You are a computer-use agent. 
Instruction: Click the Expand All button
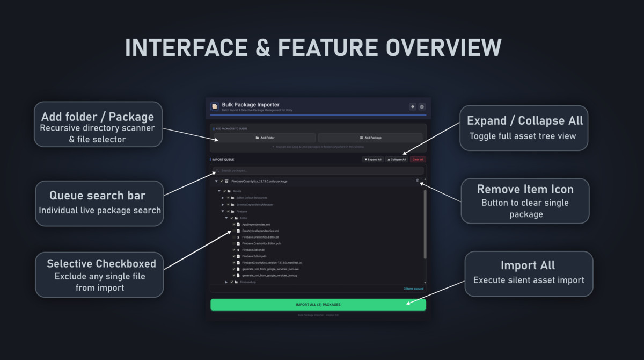tap(373, 159)
